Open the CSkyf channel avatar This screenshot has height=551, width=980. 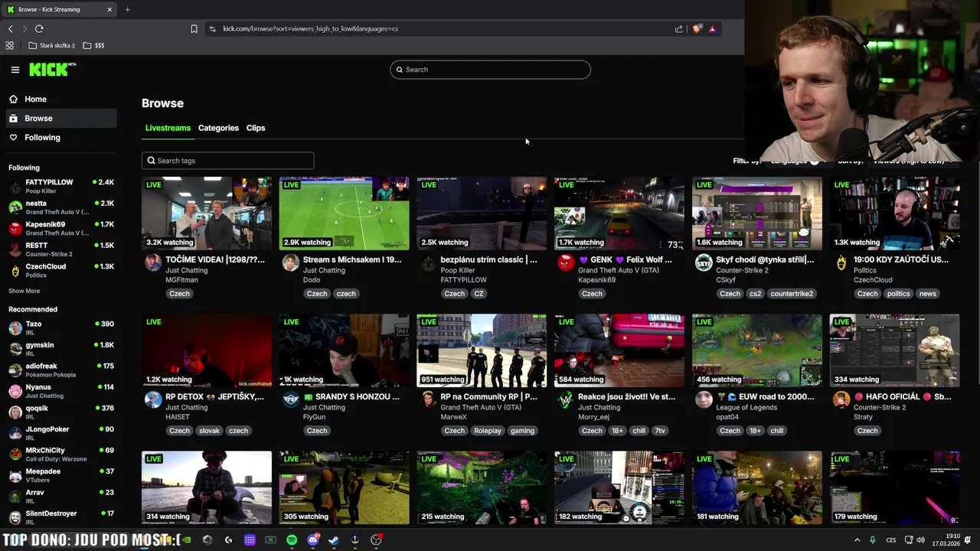coord(704,263)
